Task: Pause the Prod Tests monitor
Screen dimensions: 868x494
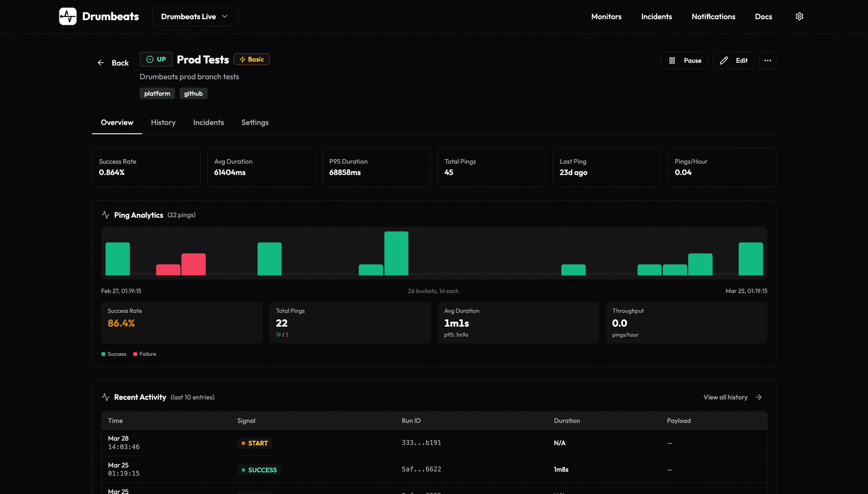Action: point(684,60)
